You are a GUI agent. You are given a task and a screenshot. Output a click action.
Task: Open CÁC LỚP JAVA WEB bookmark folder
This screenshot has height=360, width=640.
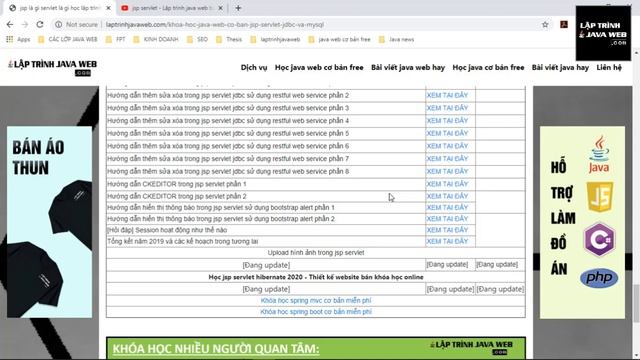click(68, 40)
